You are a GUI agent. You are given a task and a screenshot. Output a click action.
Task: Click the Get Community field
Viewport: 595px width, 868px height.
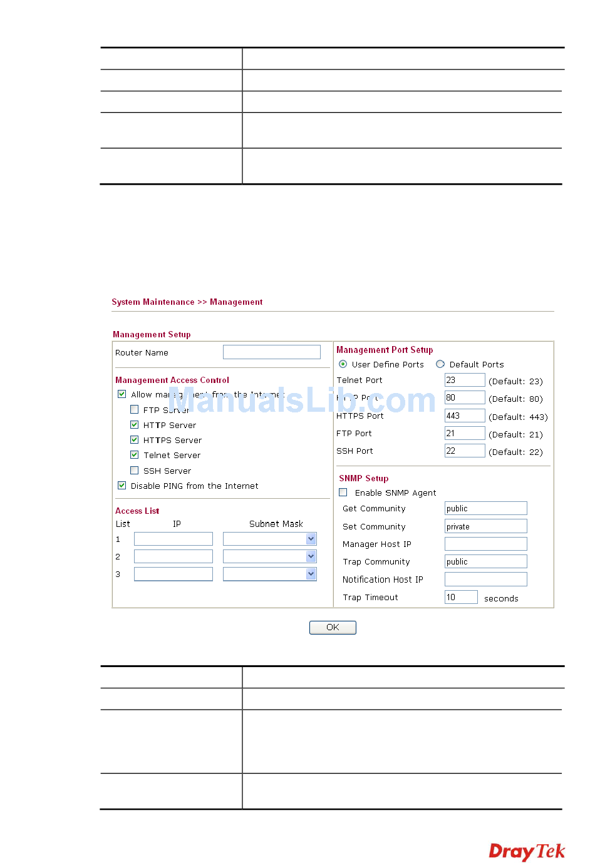(x=486, y=508)
